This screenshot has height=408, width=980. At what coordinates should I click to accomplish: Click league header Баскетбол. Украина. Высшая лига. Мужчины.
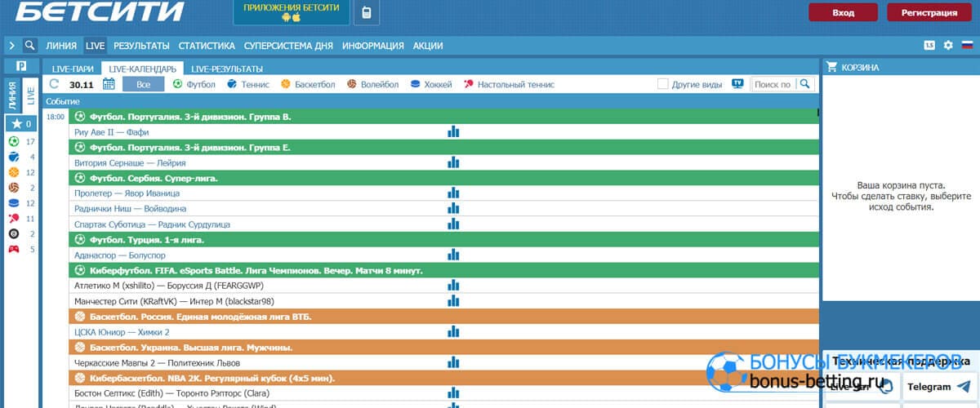(x=444, y=347)
